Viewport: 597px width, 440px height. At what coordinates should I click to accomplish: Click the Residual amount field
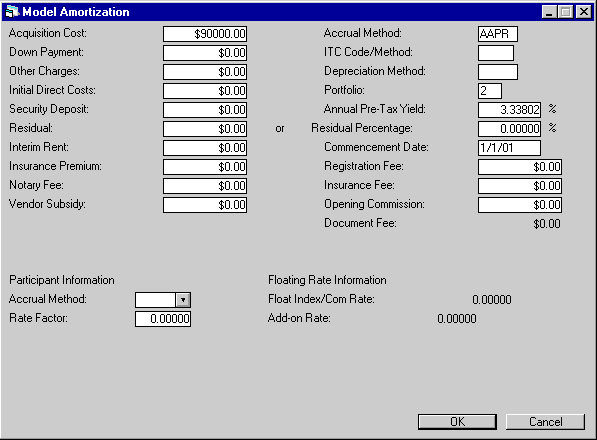[205, 129]
